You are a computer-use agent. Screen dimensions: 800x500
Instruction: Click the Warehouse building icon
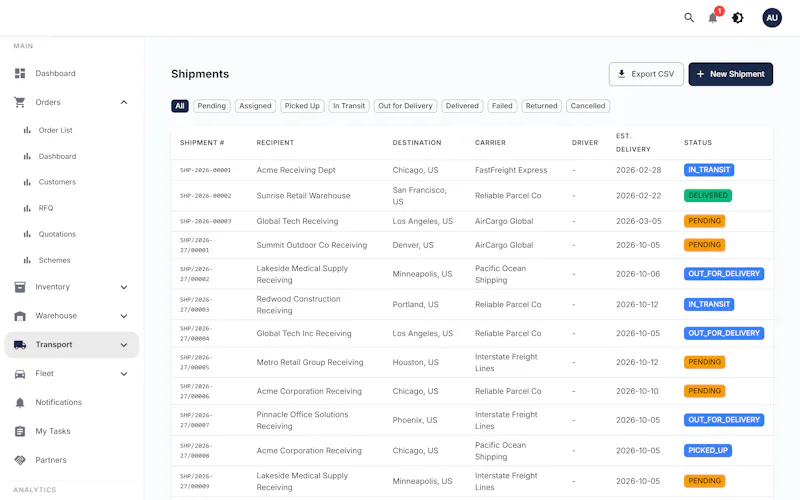(x=20, y=316)
